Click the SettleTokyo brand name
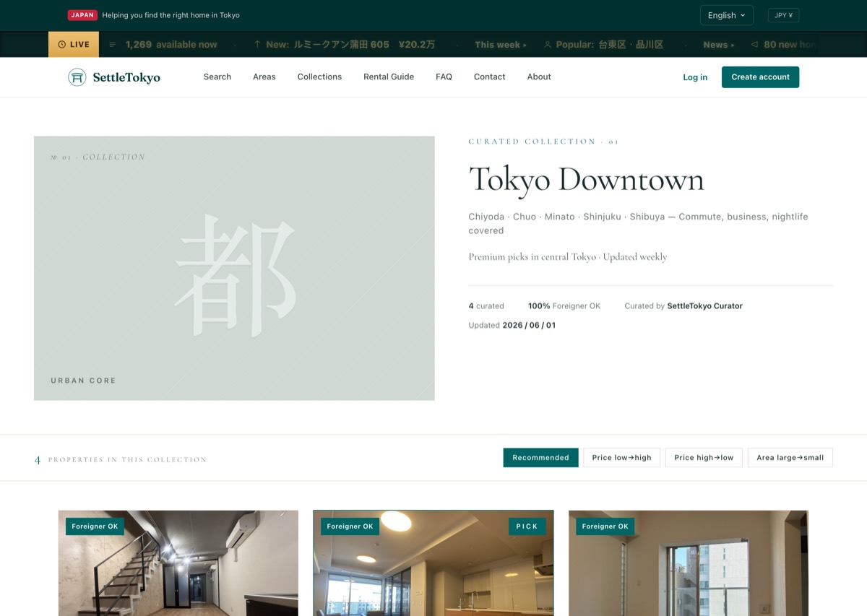 click(x=126, y=77)
